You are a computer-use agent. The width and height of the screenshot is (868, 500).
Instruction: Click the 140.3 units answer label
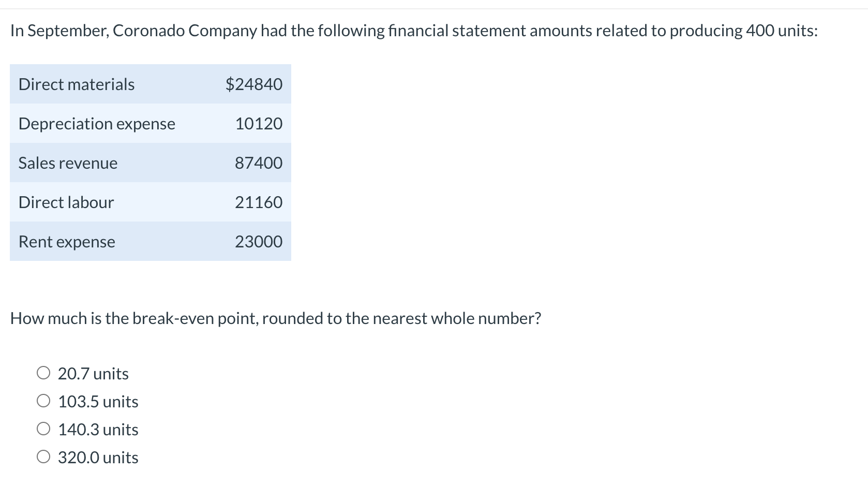tap(98, 429)
